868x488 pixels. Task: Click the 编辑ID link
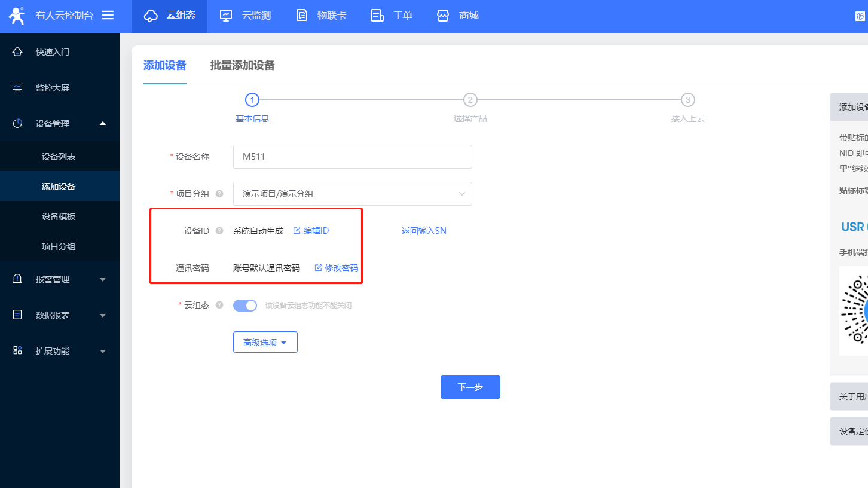(x=311, y=231)
